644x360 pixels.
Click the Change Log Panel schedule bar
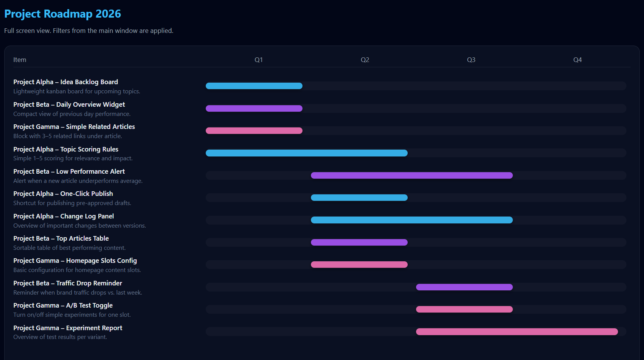coord(411,220)
